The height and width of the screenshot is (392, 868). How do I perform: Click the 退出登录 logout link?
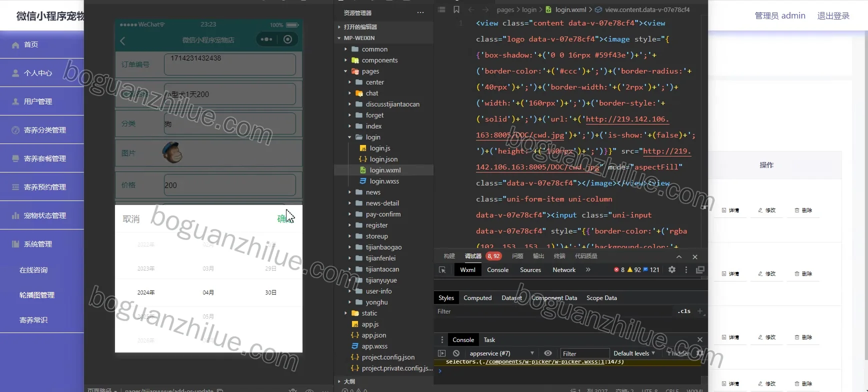click(833, 16)
